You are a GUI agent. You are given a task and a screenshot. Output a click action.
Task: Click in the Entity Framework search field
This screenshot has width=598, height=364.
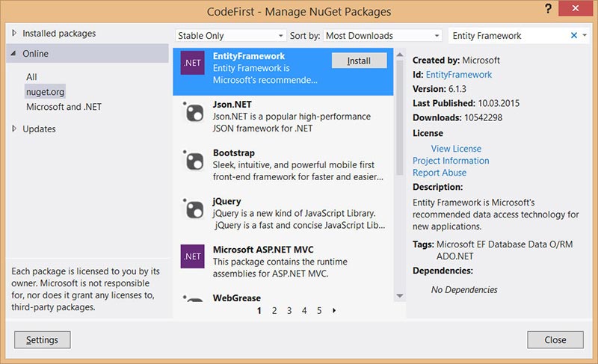(509, 35)
